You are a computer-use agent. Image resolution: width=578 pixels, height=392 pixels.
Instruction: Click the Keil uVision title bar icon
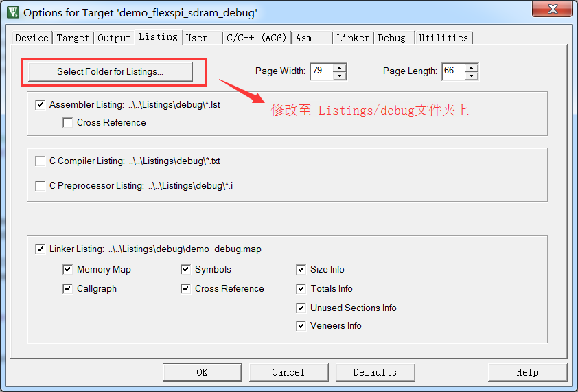(x=12, y=12)
